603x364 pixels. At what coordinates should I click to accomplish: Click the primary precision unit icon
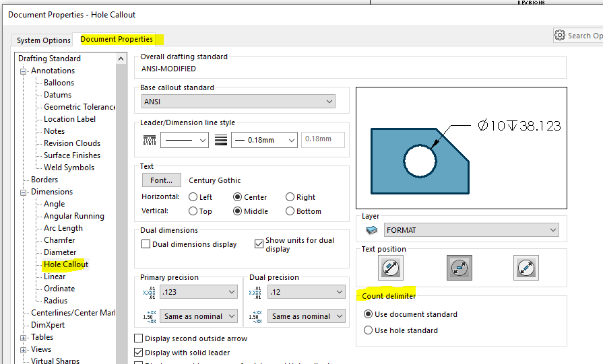(149, 292)
